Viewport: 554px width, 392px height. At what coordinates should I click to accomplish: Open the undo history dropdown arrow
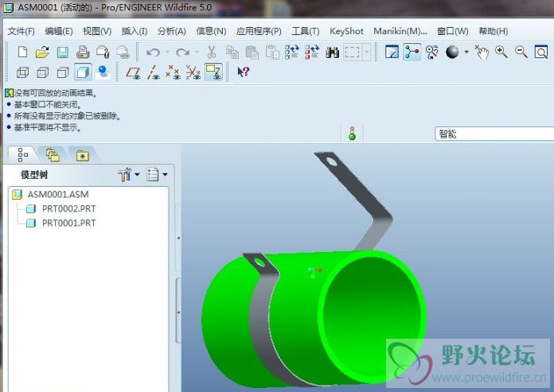click(168, 52)
